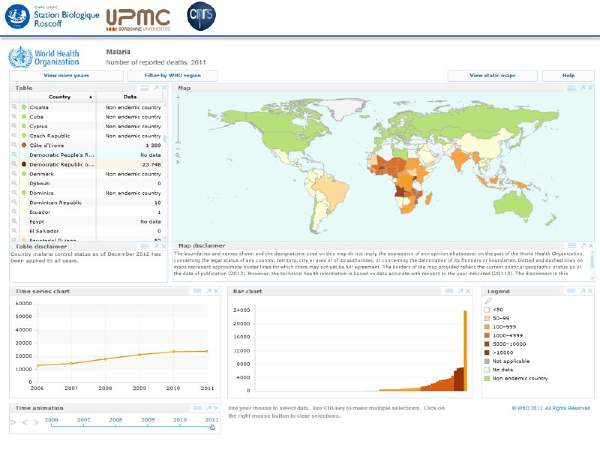Viewport: 600px width, 450px height.
Task: Close the Time series chart panel
Action: click(x=217, y=291)
